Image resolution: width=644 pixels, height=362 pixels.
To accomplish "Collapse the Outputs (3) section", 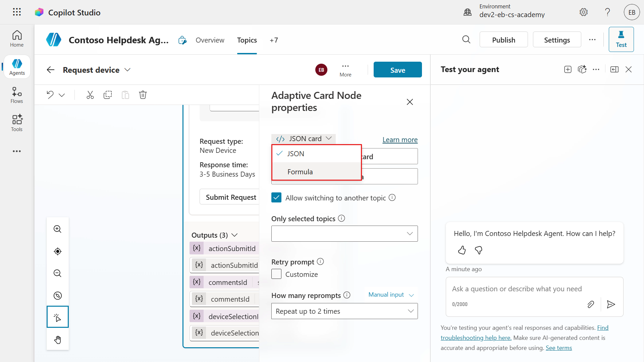I will (235, 235).
